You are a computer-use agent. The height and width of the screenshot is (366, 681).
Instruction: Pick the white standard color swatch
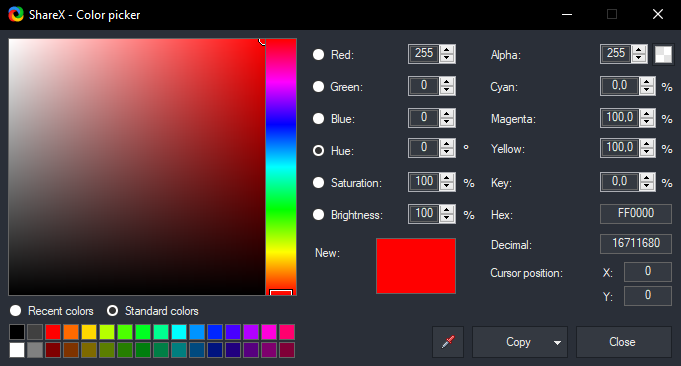[17, 350]
